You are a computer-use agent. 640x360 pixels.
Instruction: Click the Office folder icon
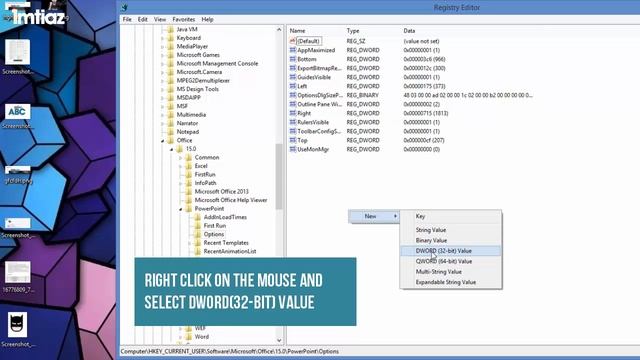[x=171, y=140]
